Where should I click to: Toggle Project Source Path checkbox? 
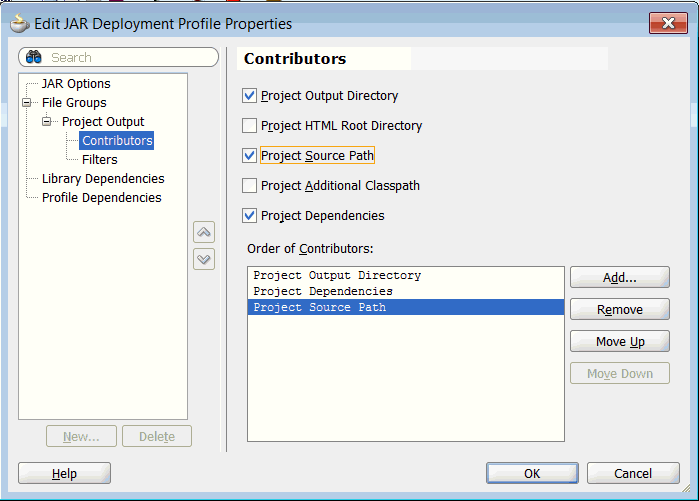click(249, 155)
